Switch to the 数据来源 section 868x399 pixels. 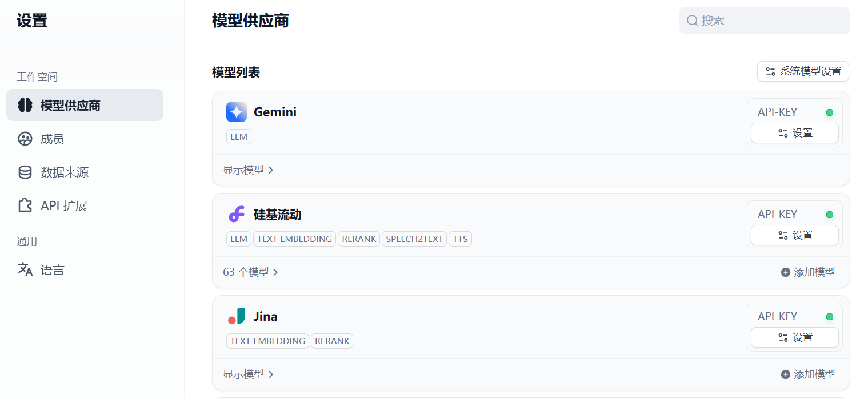[65, 172]
